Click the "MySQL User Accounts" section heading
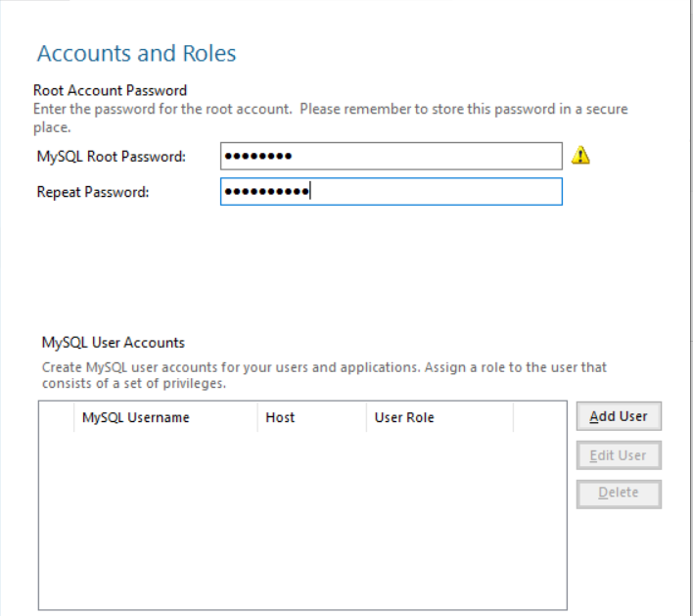The image size is (693, 616). tap(113, 343)
